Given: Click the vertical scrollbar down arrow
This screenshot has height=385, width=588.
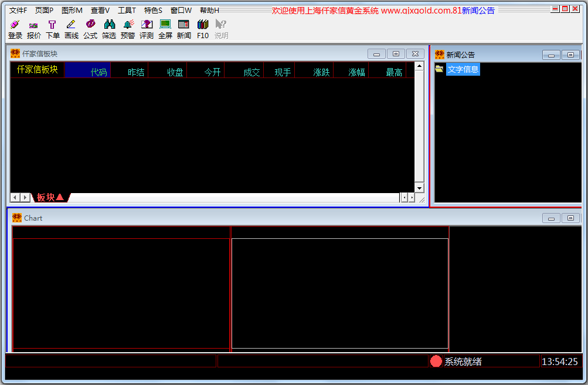Looking at the screenshot, I should 419,188.
